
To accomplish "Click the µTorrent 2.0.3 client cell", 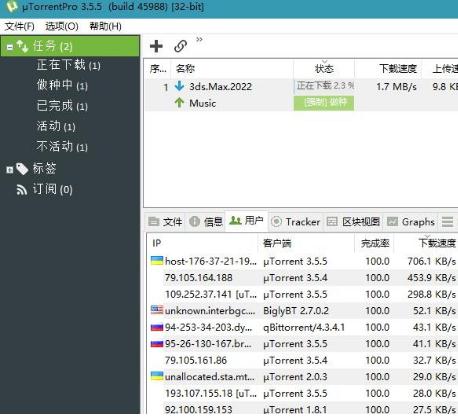I will (x=295, y=377).
